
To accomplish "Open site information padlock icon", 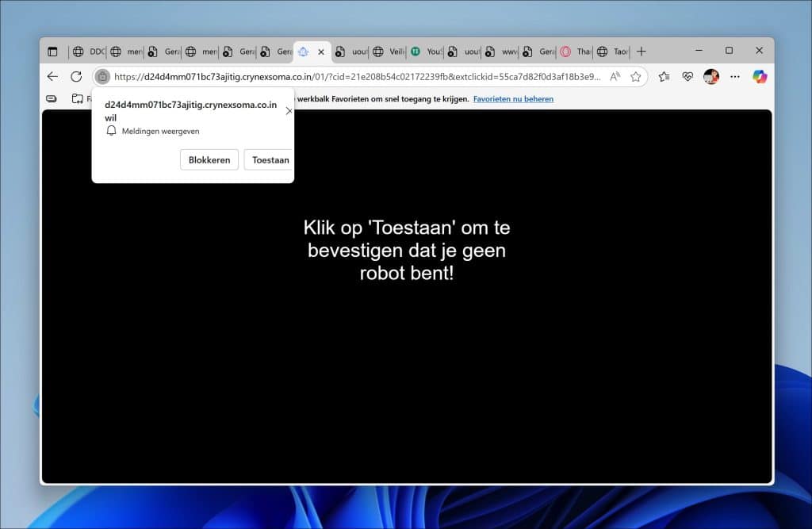I will pos(102,77).
